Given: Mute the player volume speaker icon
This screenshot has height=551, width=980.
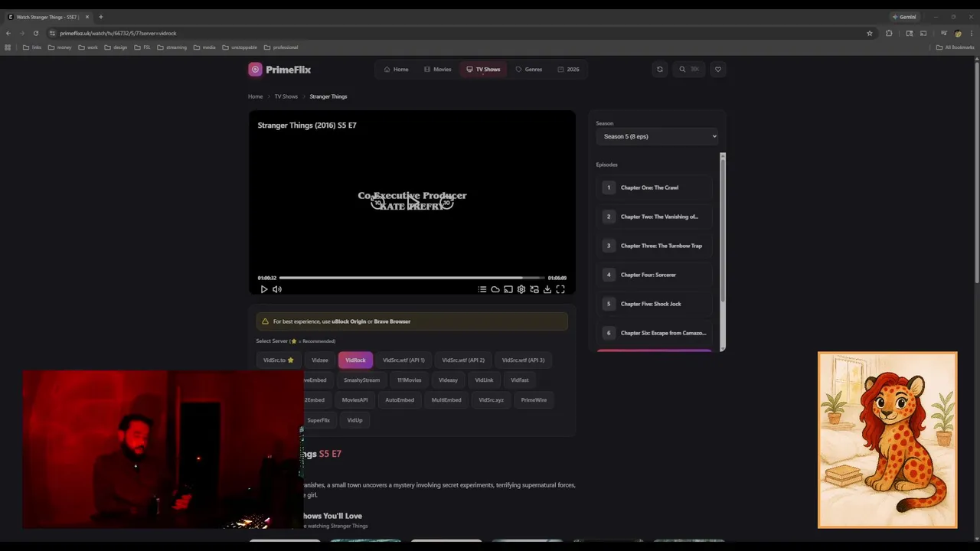Looking at the screenshot, I should 277,289.
